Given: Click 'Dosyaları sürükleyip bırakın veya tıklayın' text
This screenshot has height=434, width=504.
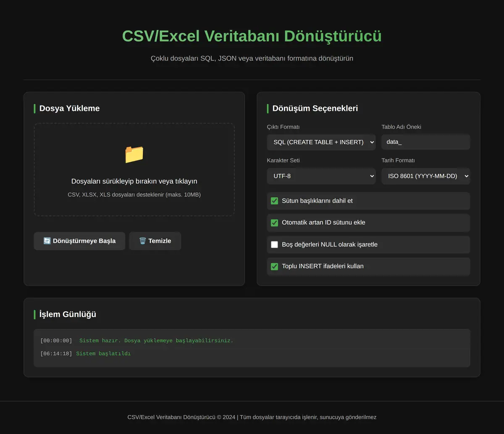Looking at the screenshot, I should click(134, 181).
